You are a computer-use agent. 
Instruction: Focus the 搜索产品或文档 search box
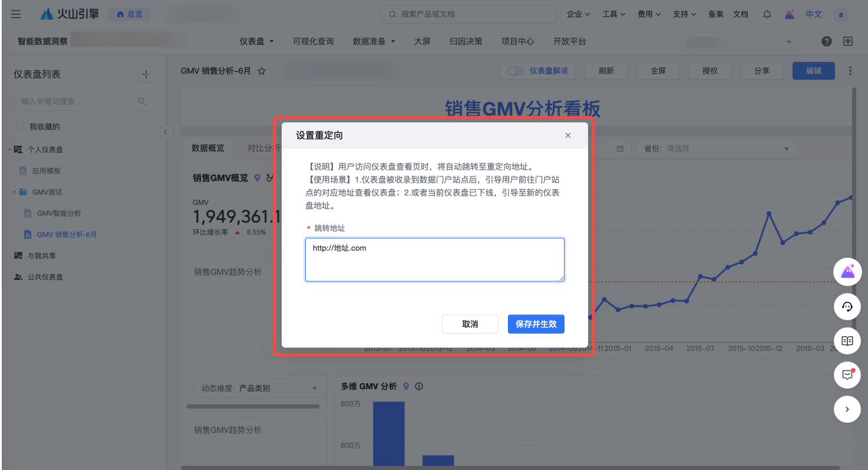click(469, 14)
